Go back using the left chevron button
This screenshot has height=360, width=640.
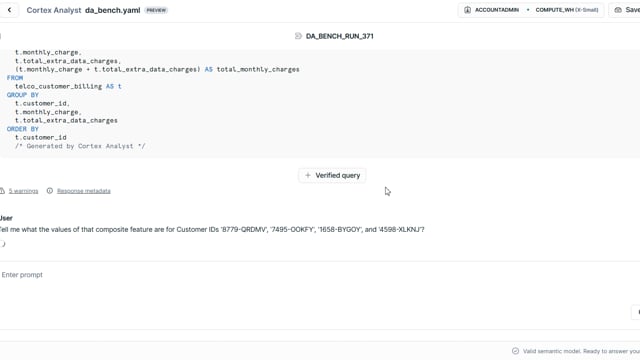coord(9,10)
